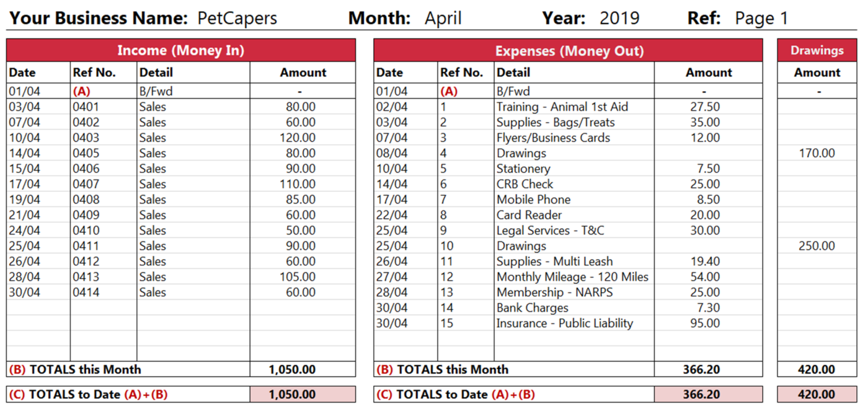Click the 170.00 drawings amount cell
The image size is (868, 410).
coord(817,153)
